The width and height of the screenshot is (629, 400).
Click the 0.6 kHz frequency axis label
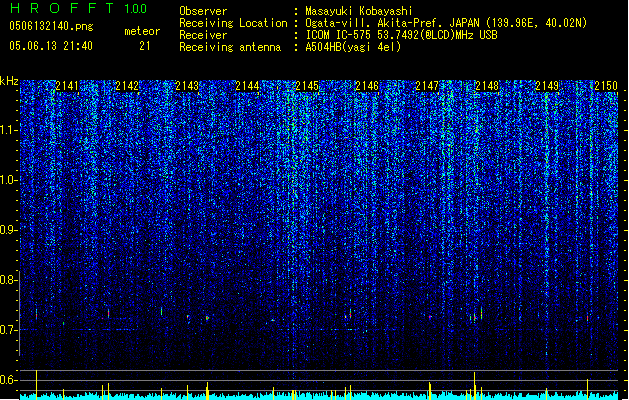click(9, 380)
